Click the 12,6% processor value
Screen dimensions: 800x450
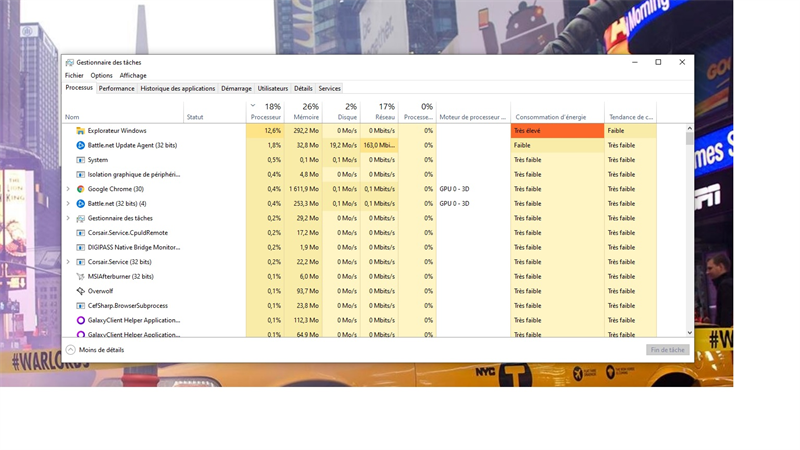272,131
